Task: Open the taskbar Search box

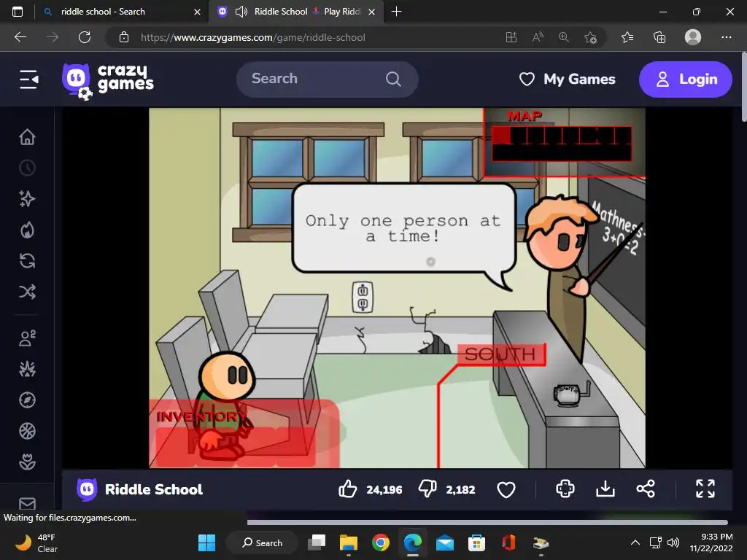Action: tap(263, 542)
